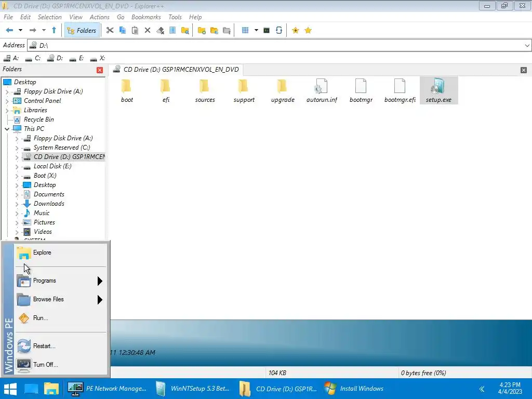Toggle the Folders pane button
Viewport: 532px width, 399px height.
pos(82,30)
